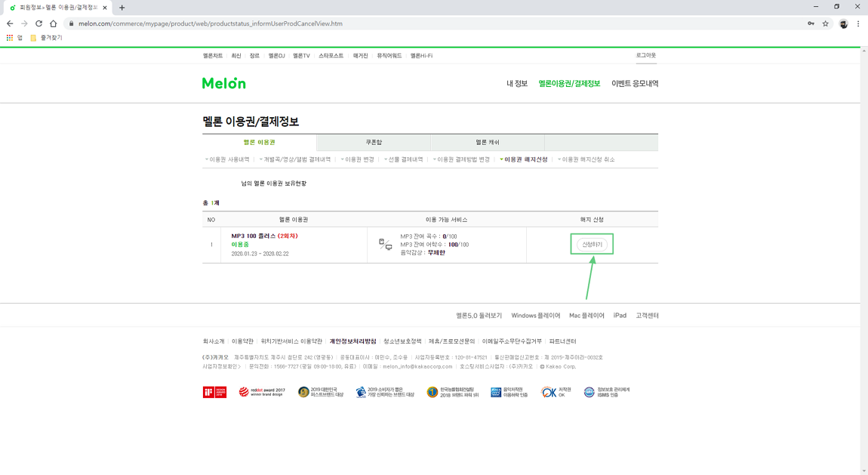Open the Mac 플레이어 footer link
The height and width of the screenshot is (475, 868).
point(586,316)
